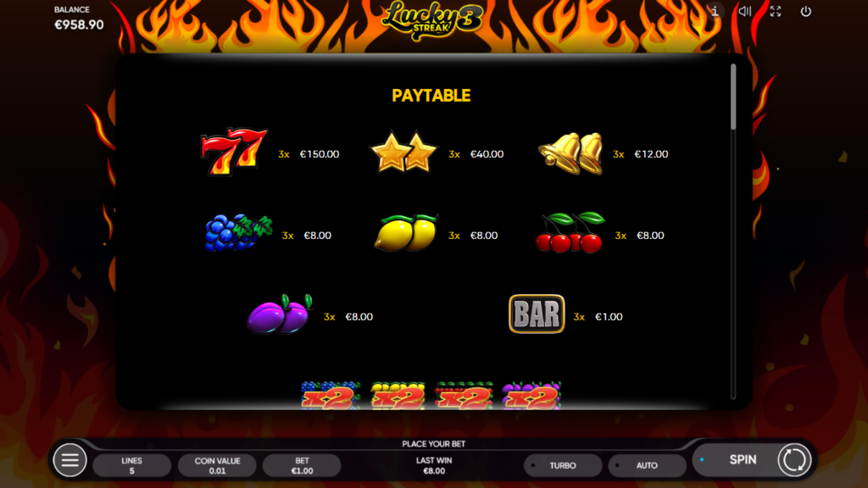Click the Lucky Streak 3 logo

coord(432,21)
